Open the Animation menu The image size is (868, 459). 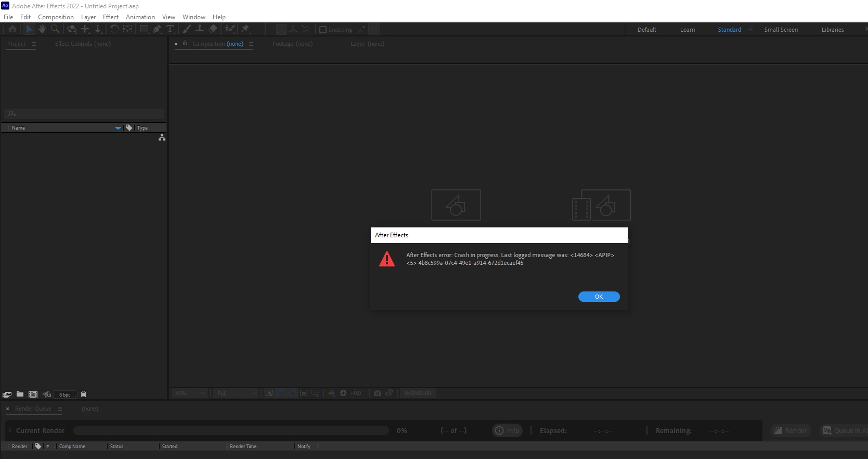tap(140, 17)
